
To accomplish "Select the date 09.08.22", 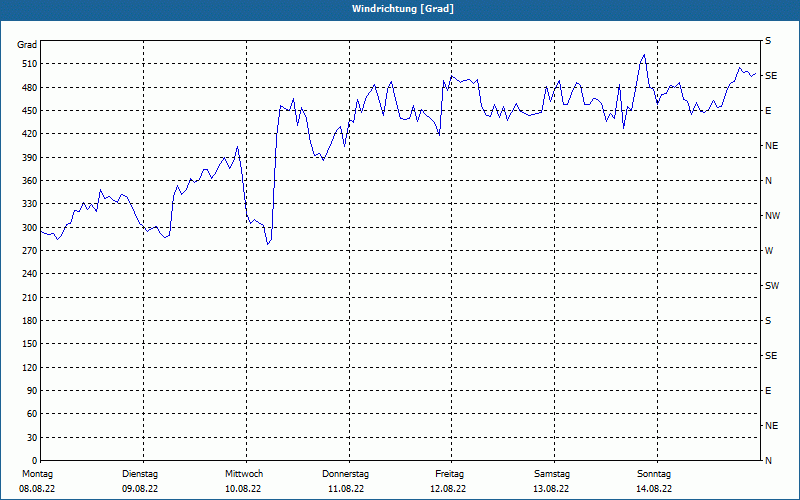I will point(140,489).
